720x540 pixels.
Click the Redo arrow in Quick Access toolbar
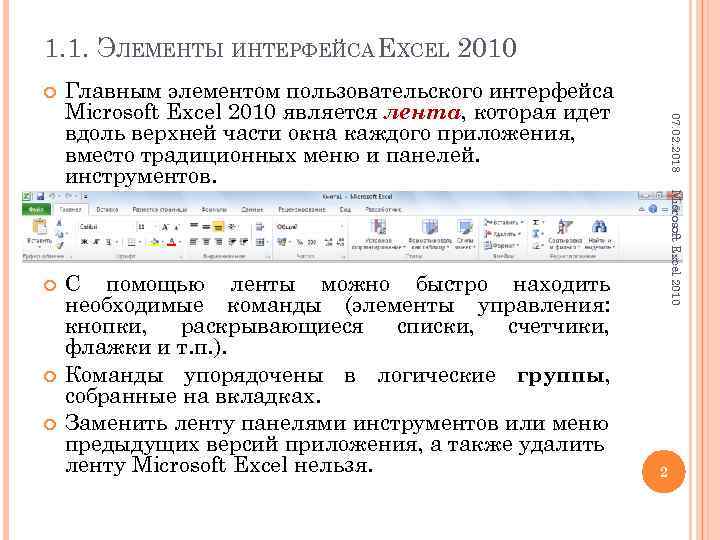(69, 197)
